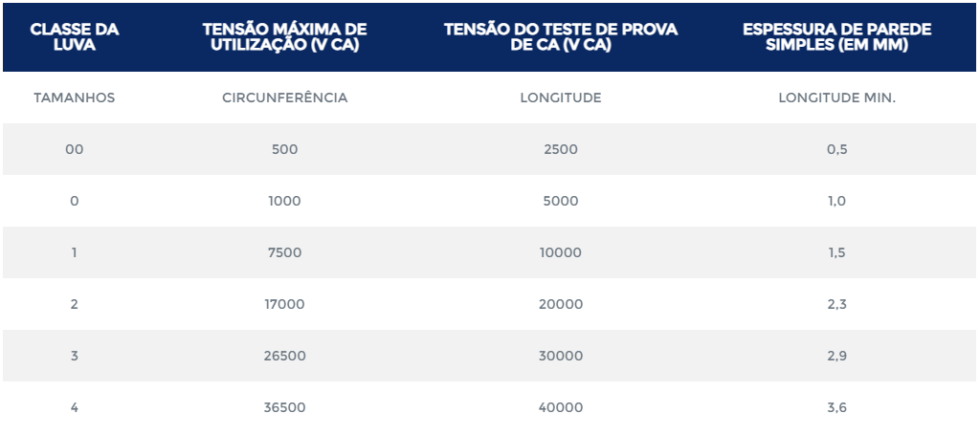This screenshot has height=435, width=980.
Task: Select the 17000 maximum voltage cell
Action: pyautogui.click(x=285, y=304)
